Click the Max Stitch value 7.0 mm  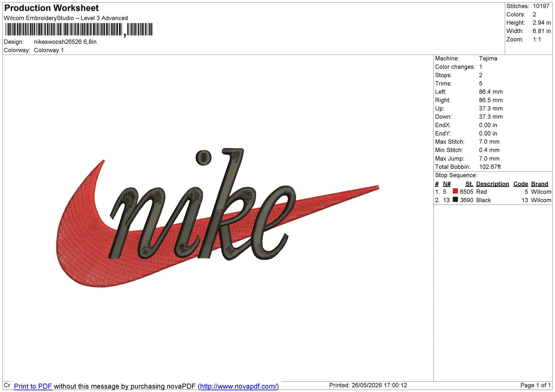click(489, 142)
